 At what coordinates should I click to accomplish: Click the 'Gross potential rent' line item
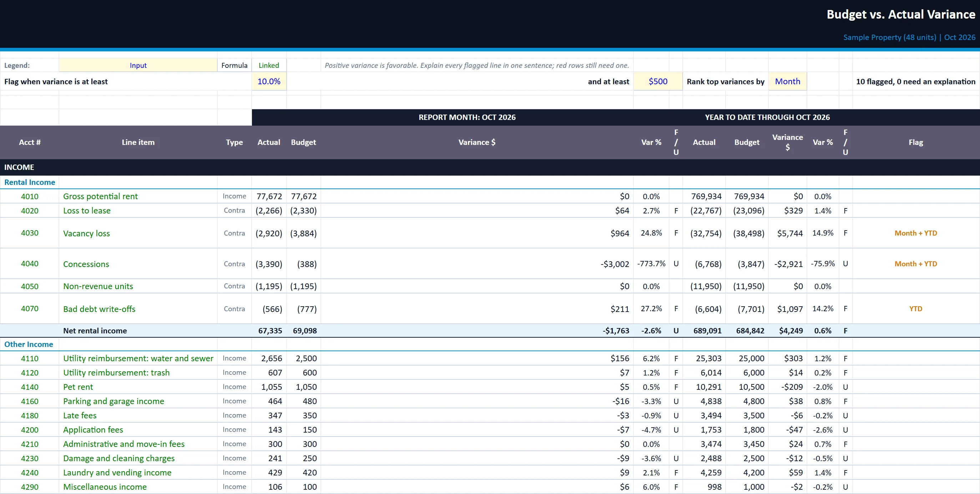click(100, 196)
